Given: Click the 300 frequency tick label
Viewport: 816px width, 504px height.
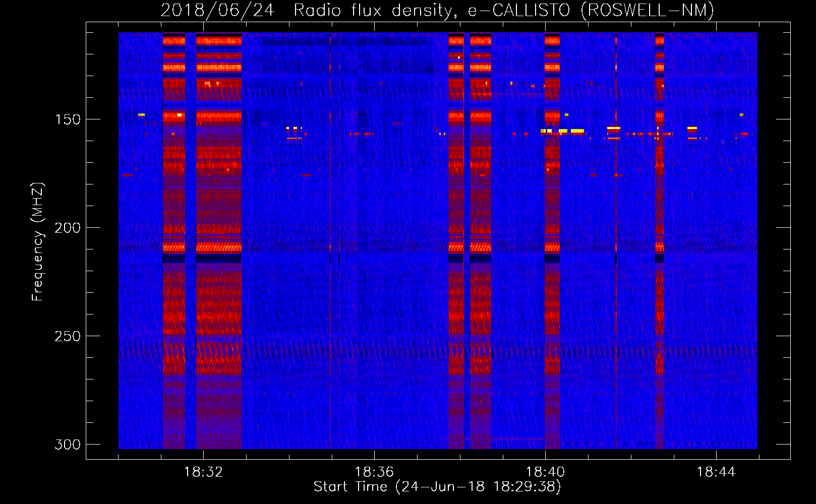Looking at the screenshot, I should coord(68,445).
